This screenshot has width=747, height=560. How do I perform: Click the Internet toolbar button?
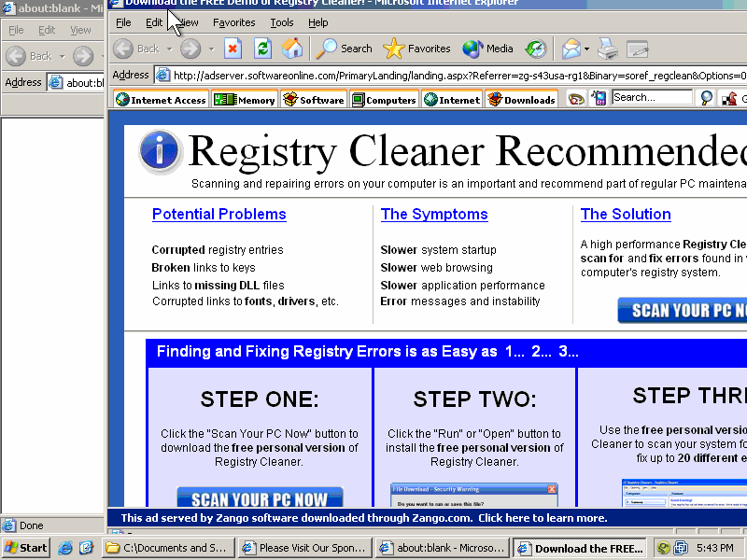(x=452, y=100)
